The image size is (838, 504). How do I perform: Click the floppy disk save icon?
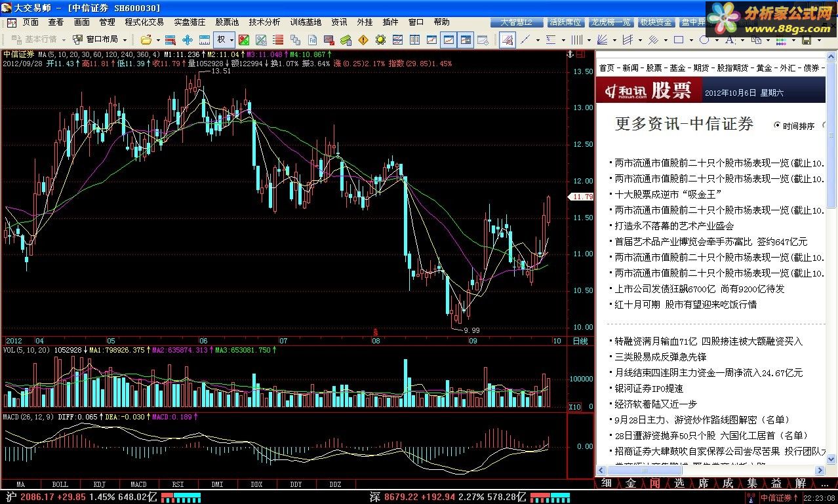807,40
